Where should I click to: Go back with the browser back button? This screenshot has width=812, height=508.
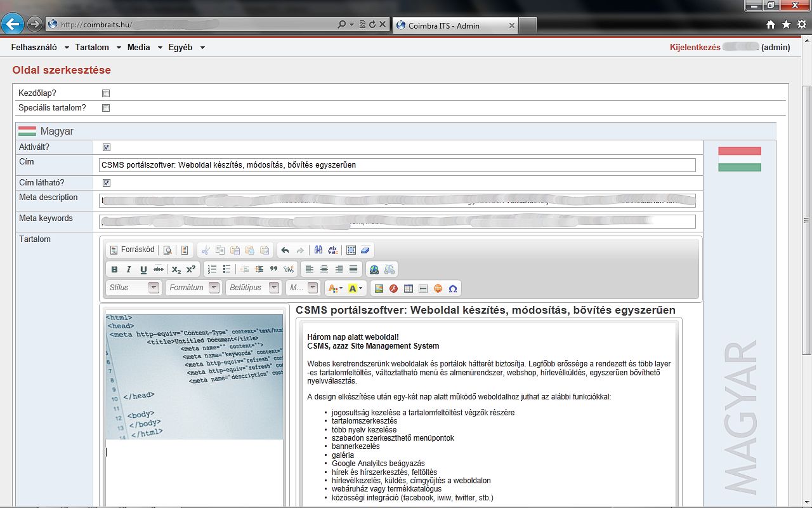point(13,24)
